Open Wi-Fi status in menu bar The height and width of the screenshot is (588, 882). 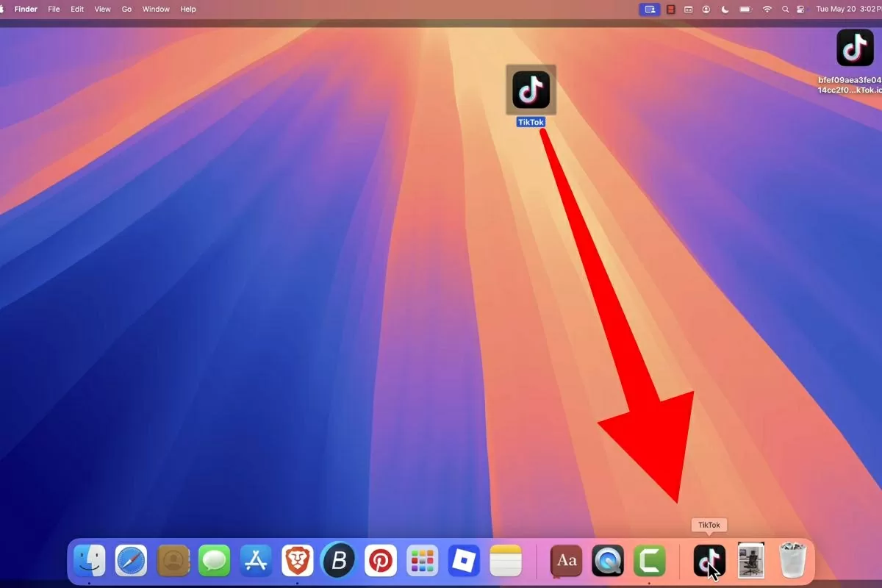point(767,10)
